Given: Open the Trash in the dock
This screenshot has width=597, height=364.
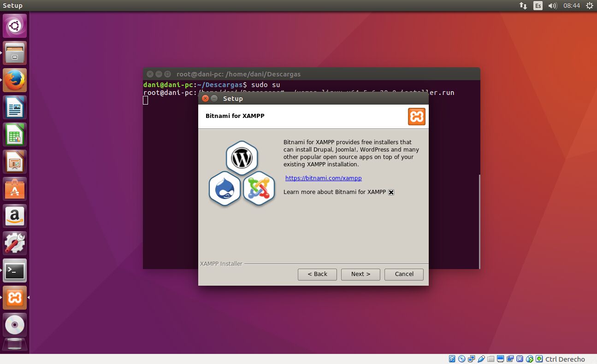Looking at the screenshot, I should point(15,345).
